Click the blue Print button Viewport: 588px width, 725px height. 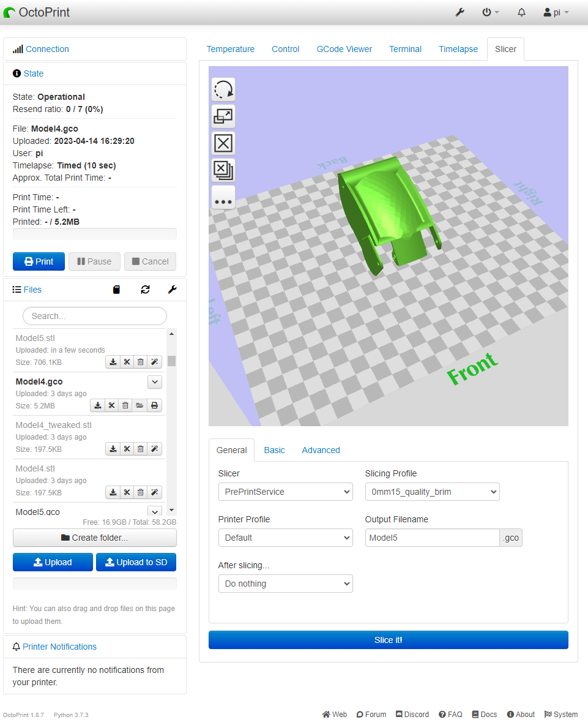[39, 261]
